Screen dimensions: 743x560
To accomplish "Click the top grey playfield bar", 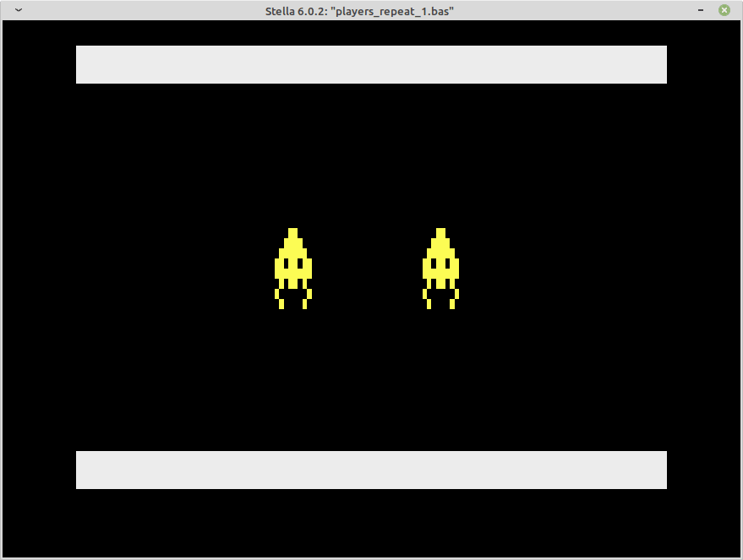I will 372,64.
